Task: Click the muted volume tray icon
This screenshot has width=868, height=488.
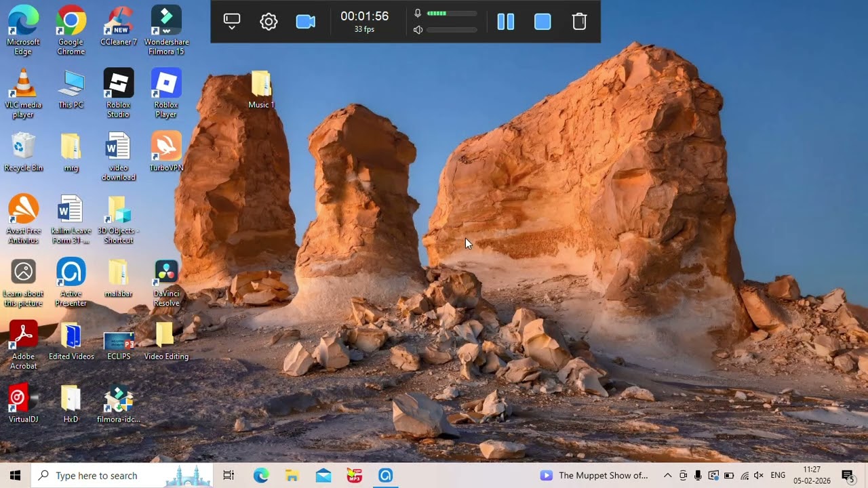Action: pos(759,475)
